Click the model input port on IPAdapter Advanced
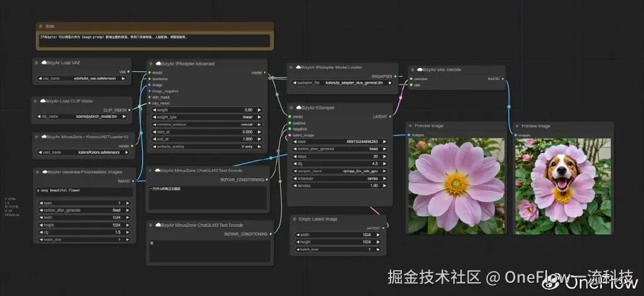This screenshot has height=296, width=644. [150, 72]
